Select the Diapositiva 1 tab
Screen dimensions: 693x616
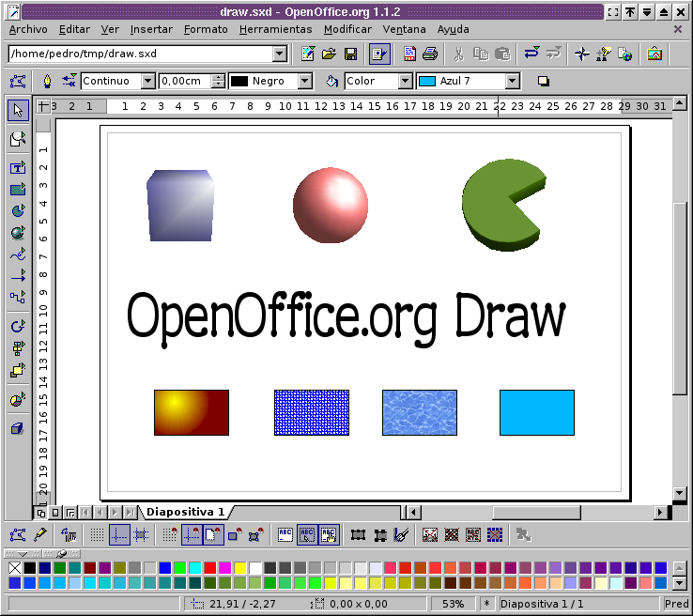pos(185,512)
